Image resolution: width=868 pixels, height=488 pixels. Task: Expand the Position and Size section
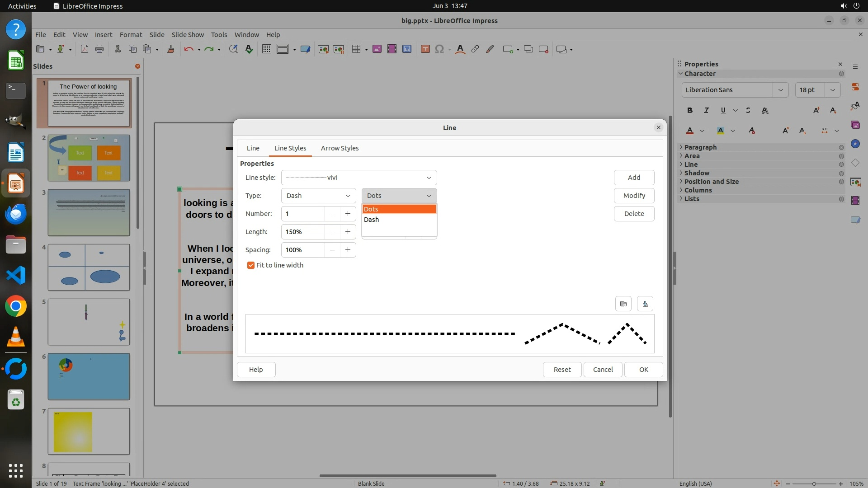coord(711,182)
